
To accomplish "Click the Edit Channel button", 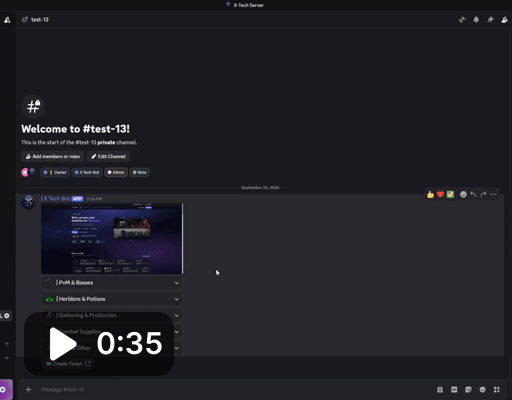I will 108,156.
